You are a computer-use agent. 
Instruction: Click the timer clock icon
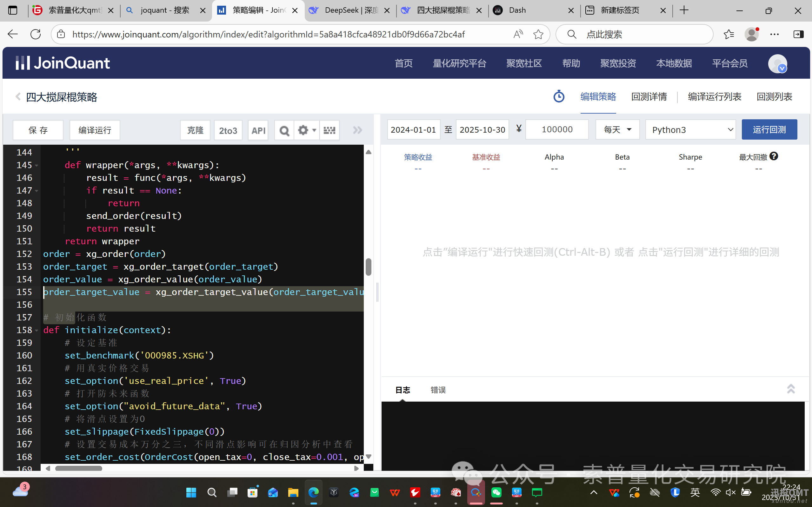click(559, 96)
